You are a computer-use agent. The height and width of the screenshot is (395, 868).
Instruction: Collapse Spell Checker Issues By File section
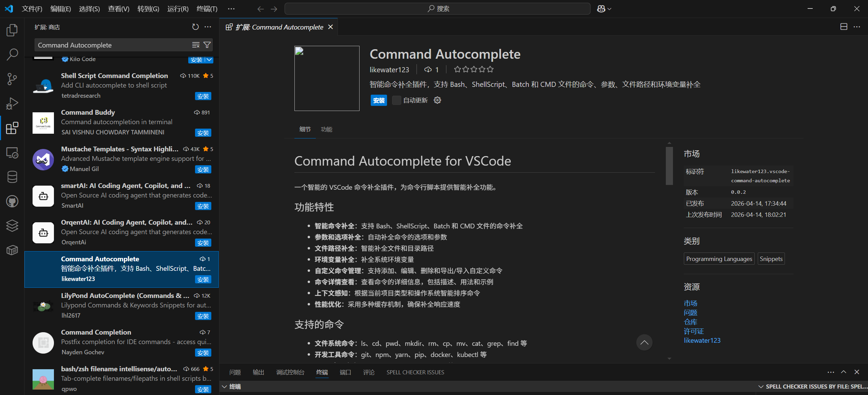(761, 387)
